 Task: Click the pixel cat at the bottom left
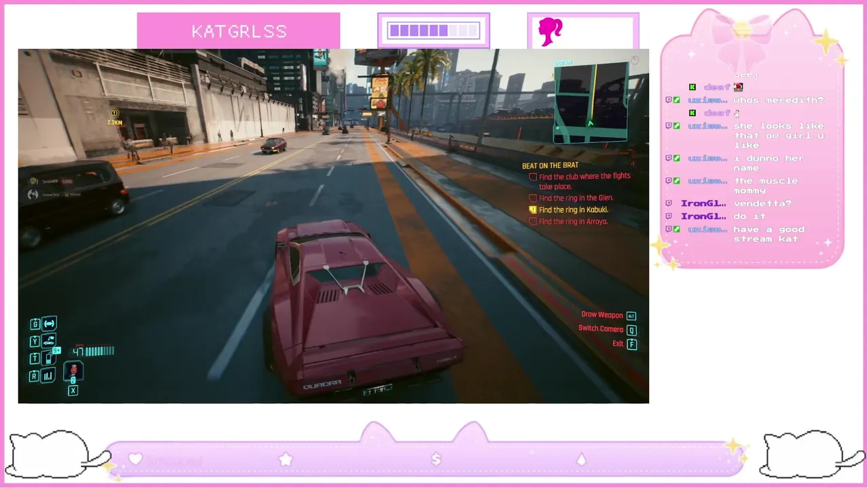[x=58, y=453]
